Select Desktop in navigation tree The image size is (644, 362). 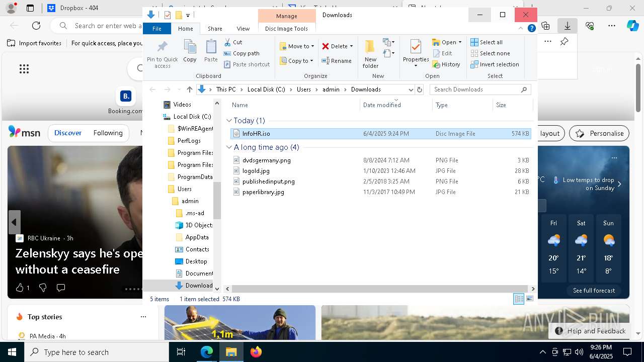(x=196, y=261)
